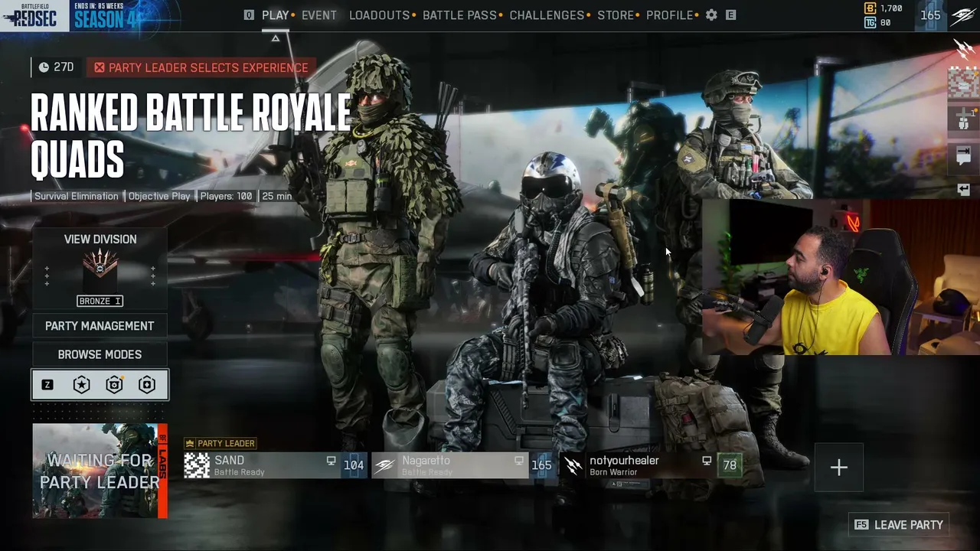Click the '25 min' tag
This screenshot has height=551, width=980.
(277, 196)
